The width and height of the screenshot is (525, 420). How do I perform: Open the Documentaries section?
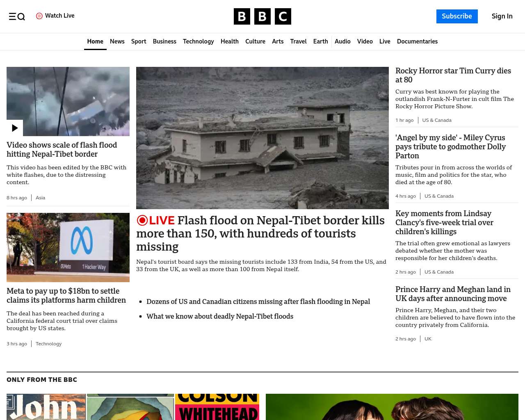click(417, 41)
